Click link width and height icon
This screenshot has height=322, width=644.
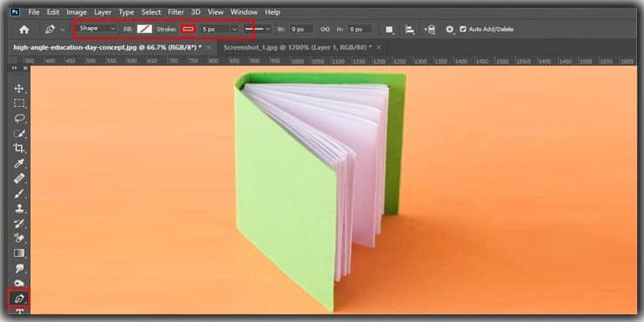pyautogui.click(x=325, y=30)
